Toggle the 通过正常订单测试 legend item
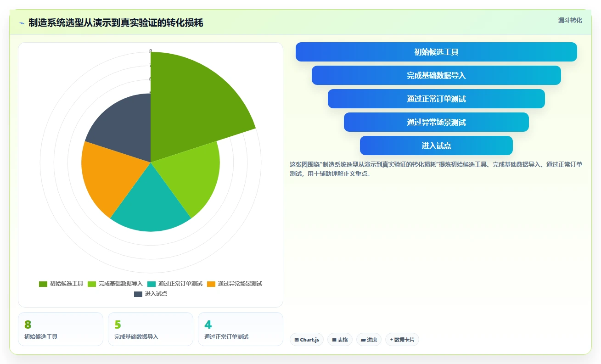 (x=175, y=284)
